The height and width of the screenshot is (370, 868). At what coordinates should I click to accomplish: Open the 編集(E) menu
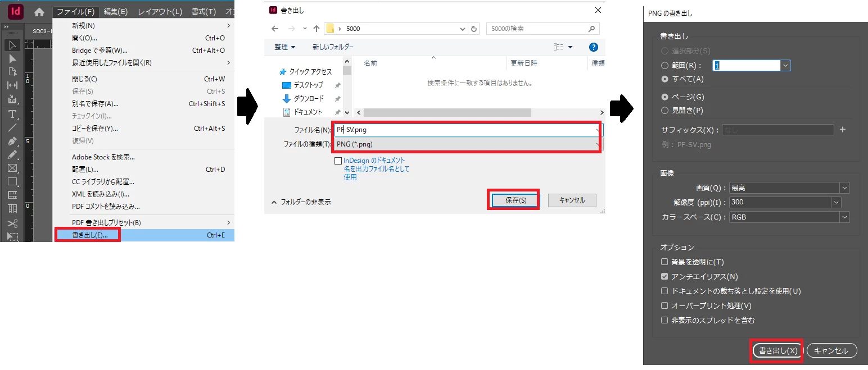116,12
